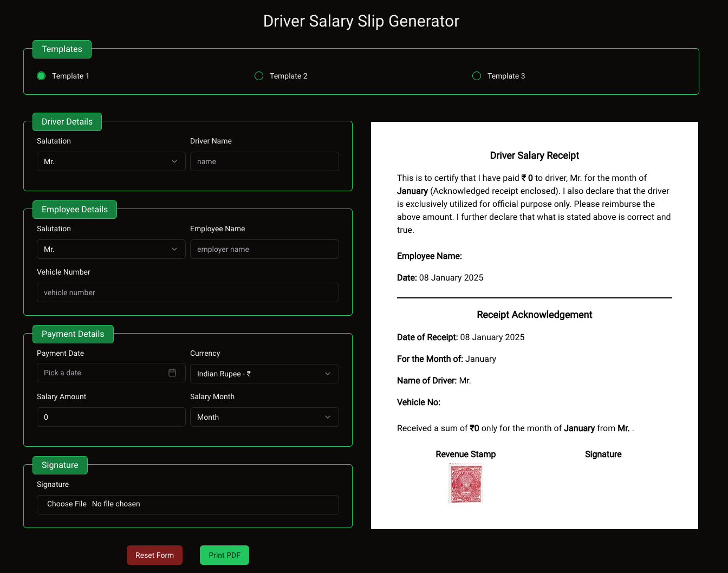Click the Choose File signature upload control
728x573 pixels.
coord(66,504)
